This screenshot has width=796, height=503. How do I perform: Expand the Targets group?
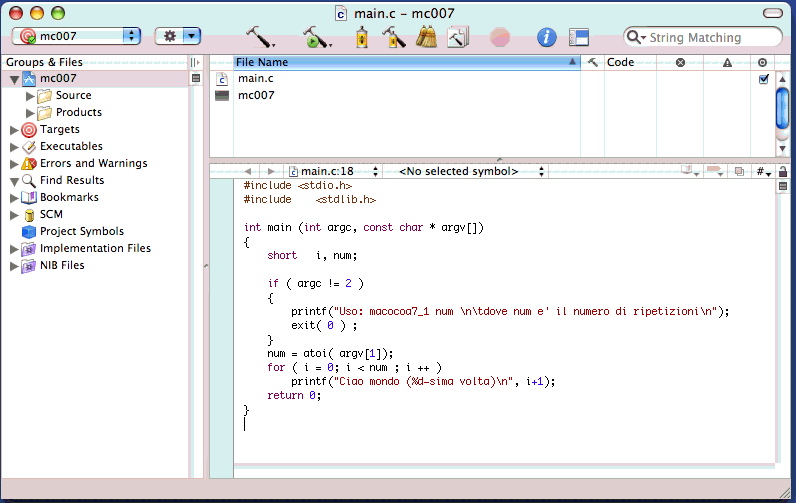pyautogui.click(x=13, y=130)
